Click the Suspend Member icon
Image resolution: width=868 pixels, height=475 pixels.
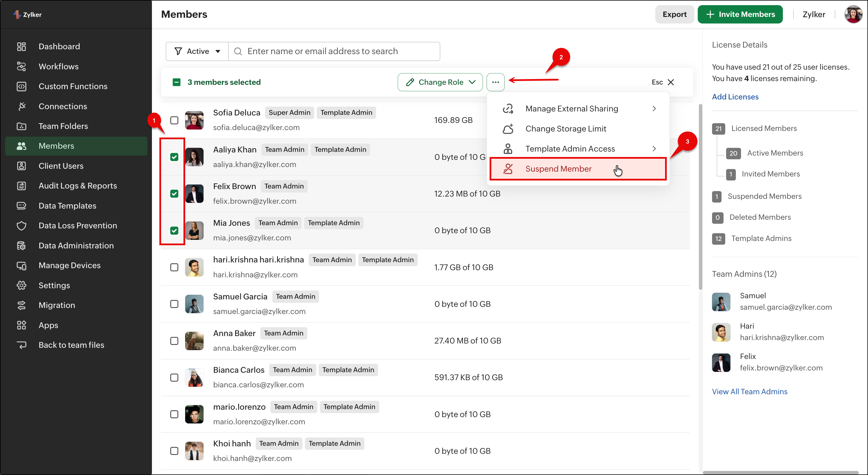(508, 169)
